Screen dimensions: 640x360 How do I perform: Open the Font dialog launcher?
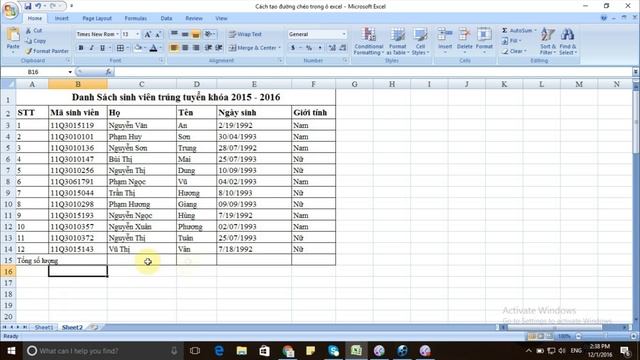[x=161, y=60]
